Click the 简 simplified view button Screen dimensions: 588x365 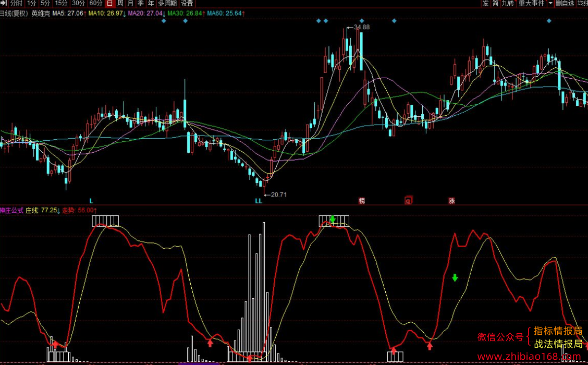[x=495, y=3]
